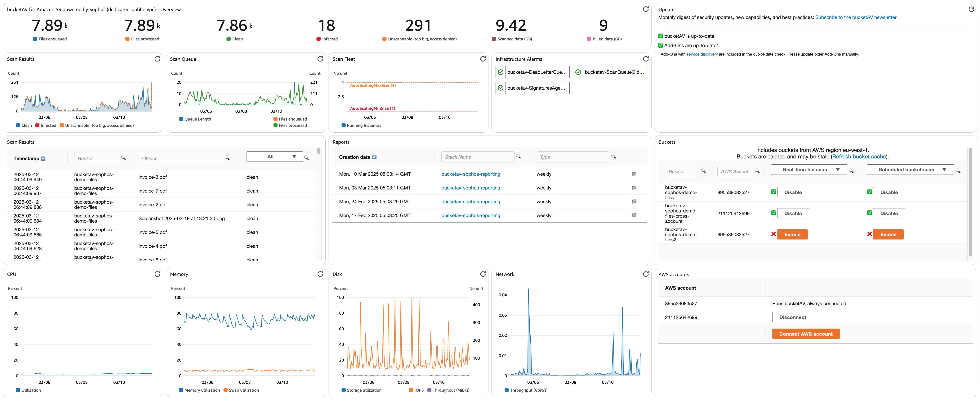Refresh the CPU chart
The height and width of the screenshot is (401, 980).
[157, 274]
